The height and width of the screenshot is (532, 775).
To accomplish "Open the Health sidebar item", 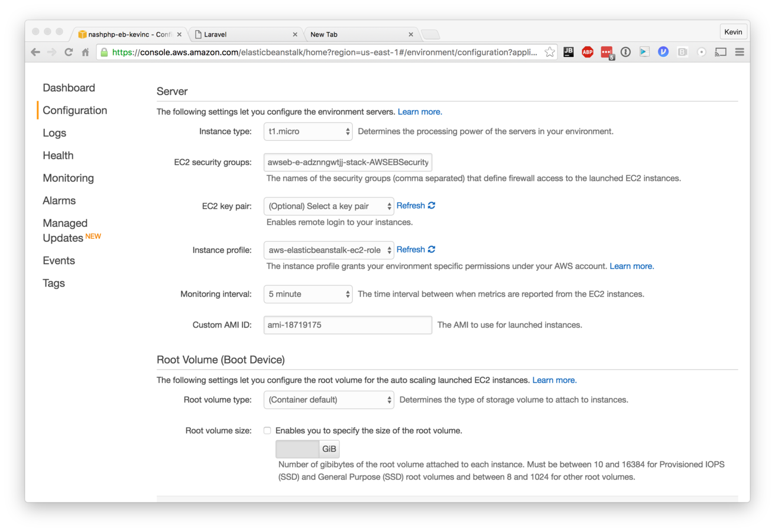I will [58, 155].
